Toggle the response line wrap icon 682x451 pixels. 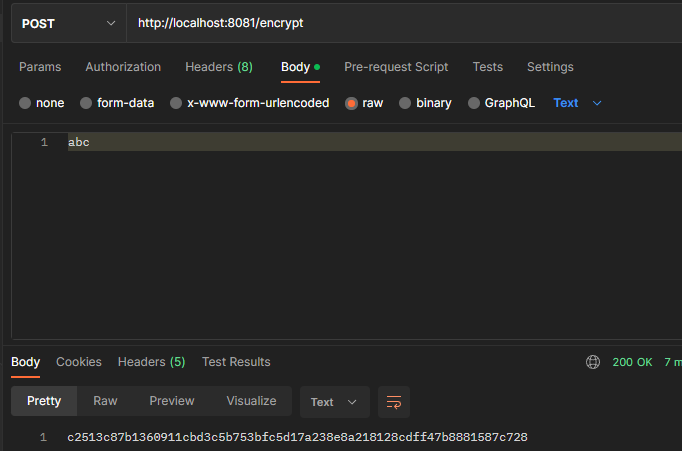pos(394,402)
